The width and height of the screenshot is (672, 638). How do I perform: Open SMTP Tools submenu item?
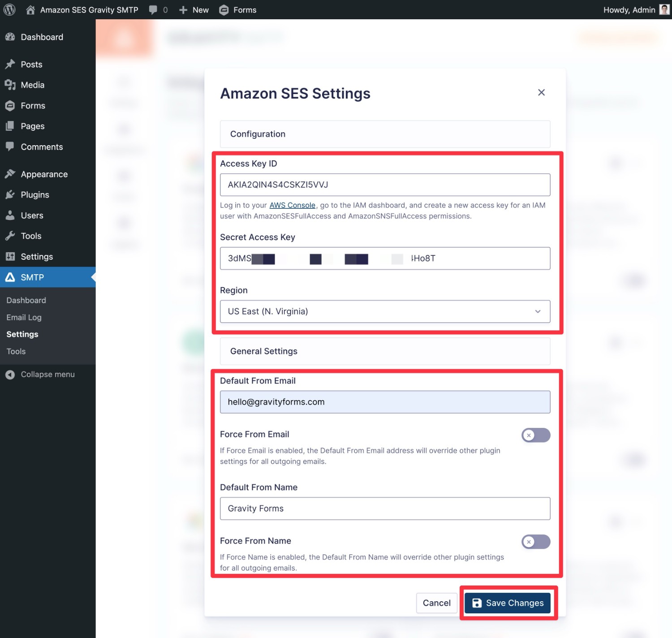(x=16, y=351)
